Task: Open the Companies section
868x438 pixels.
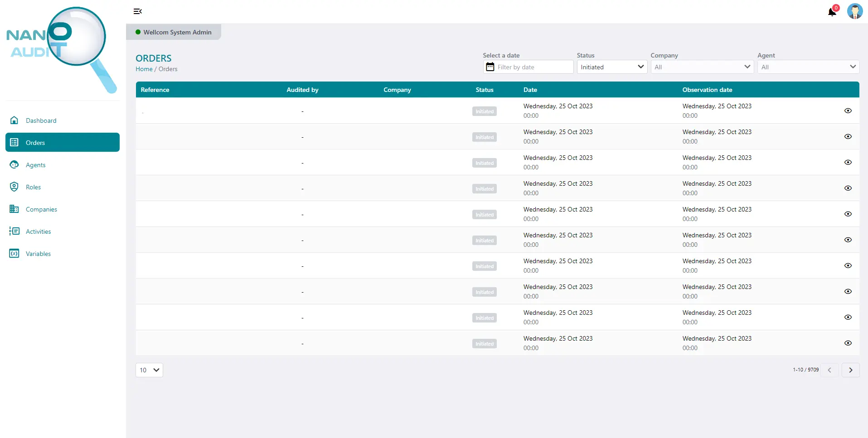Action: coord(41,209)
